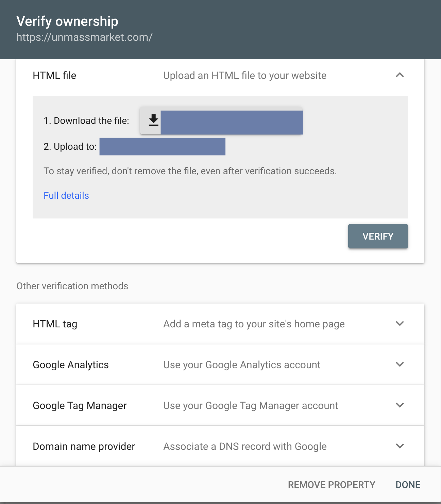Image resolution: width=441 pixels, height=504 pixels.
Task: Click the '2. Upload to:' label
Action: [x=70, y=146]
